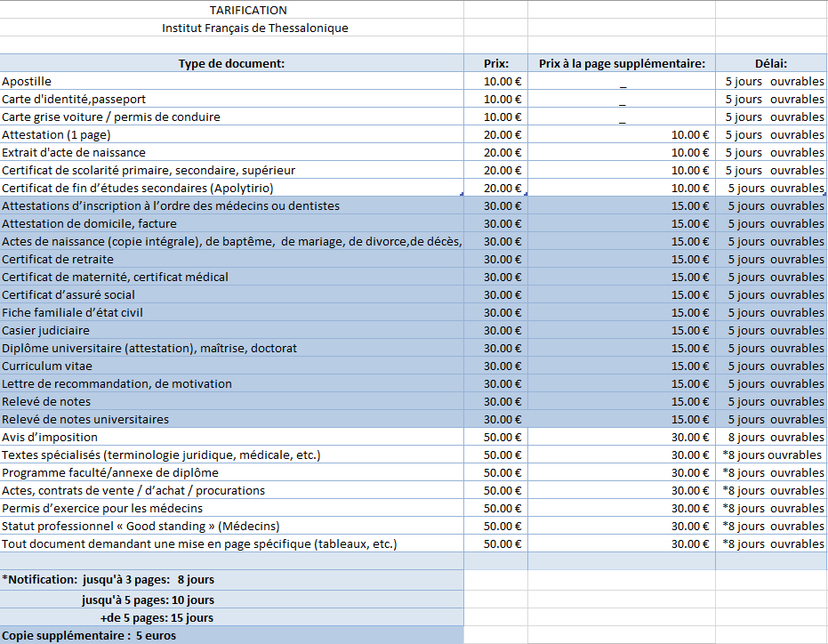Click the '*Notification: jusqu'à 3 pages' cell
The width and height of the screenshot is (828, 644).
tap(109, 579)
